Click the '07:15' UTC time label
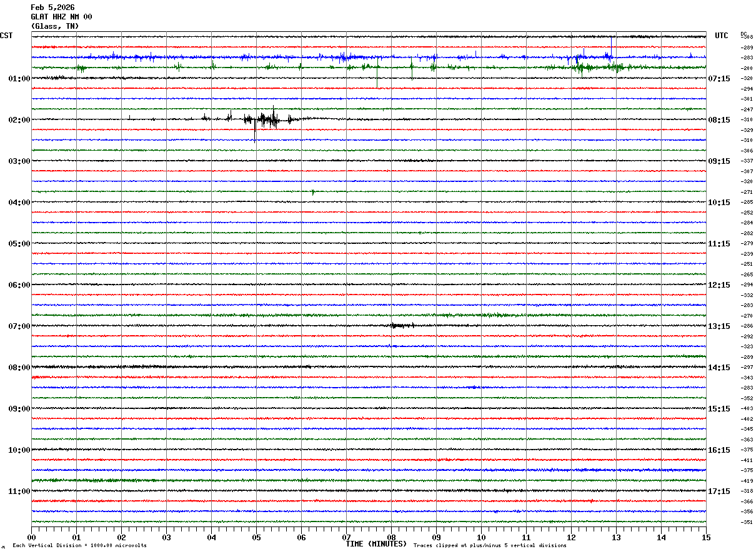756x554 pixels. [x=719, y=79]
